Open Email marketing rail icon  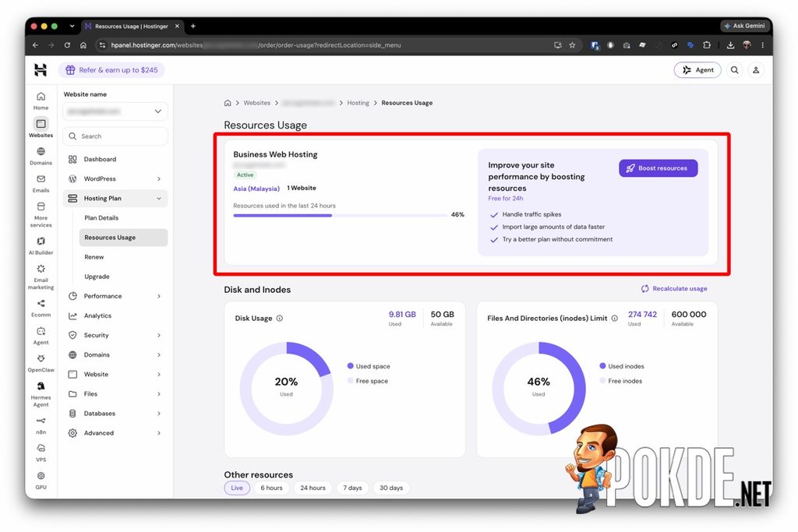coord(41,277)
